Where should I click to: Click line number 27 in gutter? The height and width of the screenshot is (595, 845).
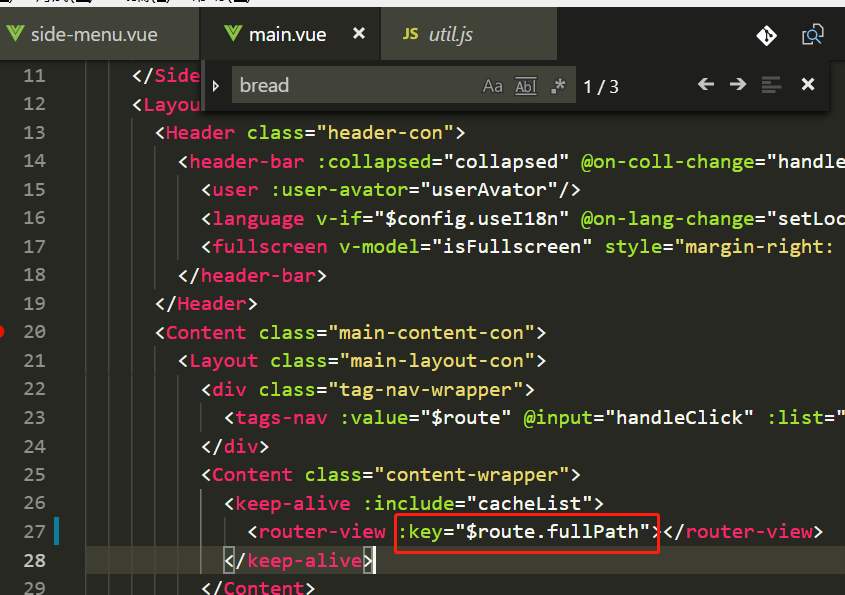pos(34,532)
